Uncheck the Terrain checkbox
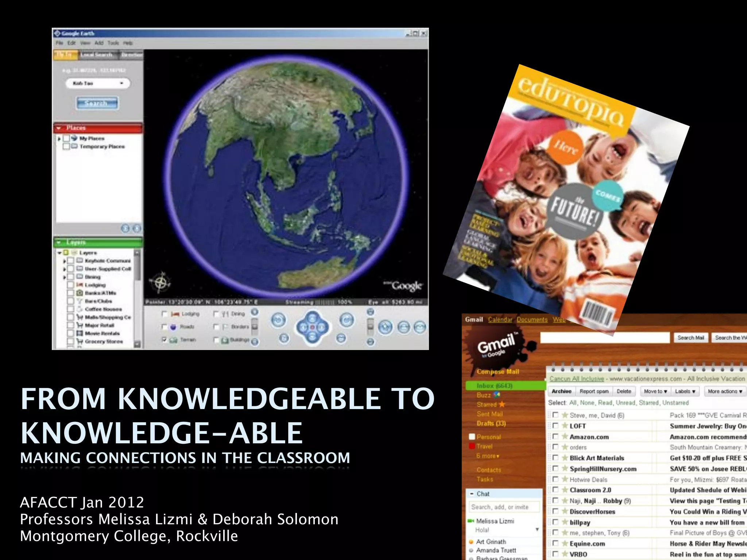The height and width of the screenshot is (560, 747). tap(165, 339)
